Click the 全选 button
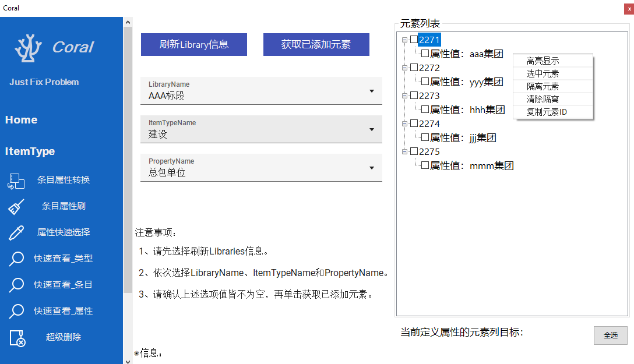The width and height of the screenshot is (634, 364). 610,335
